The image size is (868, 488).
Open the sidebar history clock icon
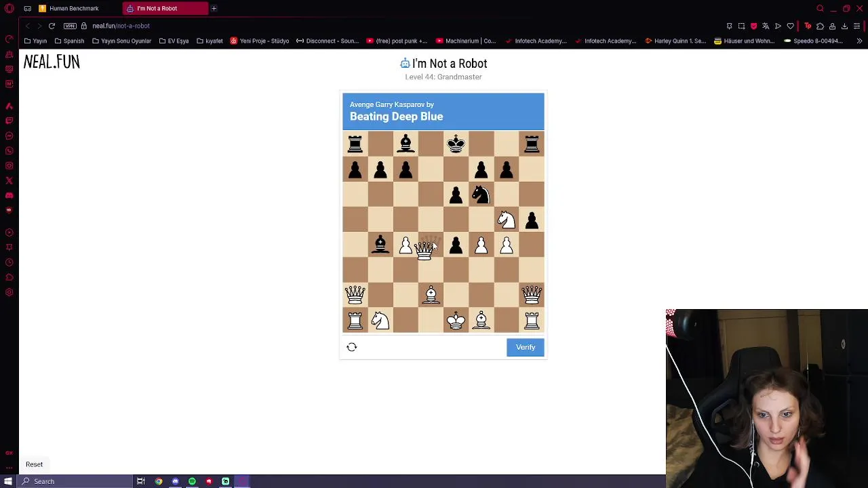pos(9,262)
